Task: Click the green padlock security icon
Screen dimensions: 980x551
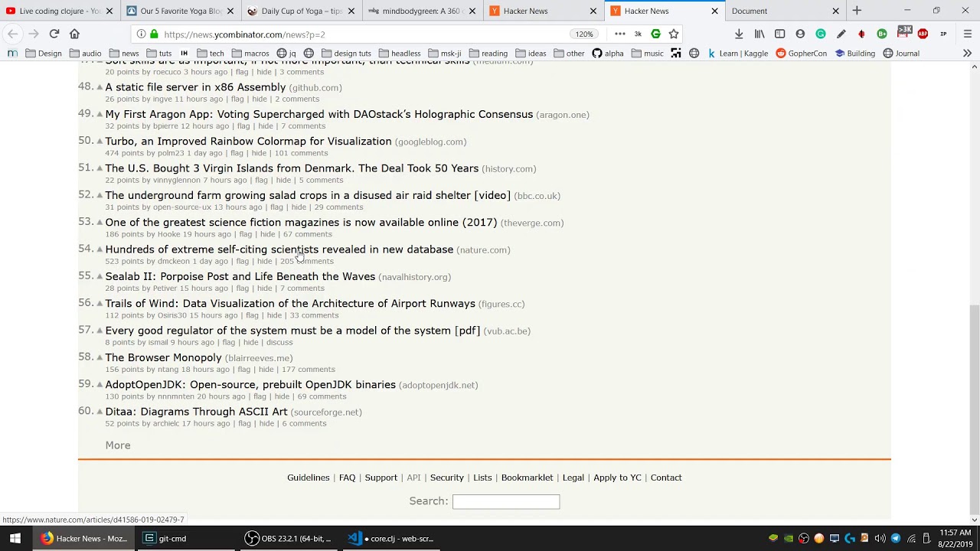Action: (x=154, y=34)
